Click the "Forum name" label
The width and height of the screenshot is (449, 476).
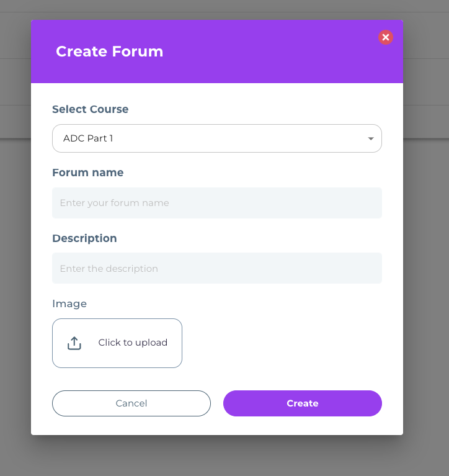pos(88,173)
